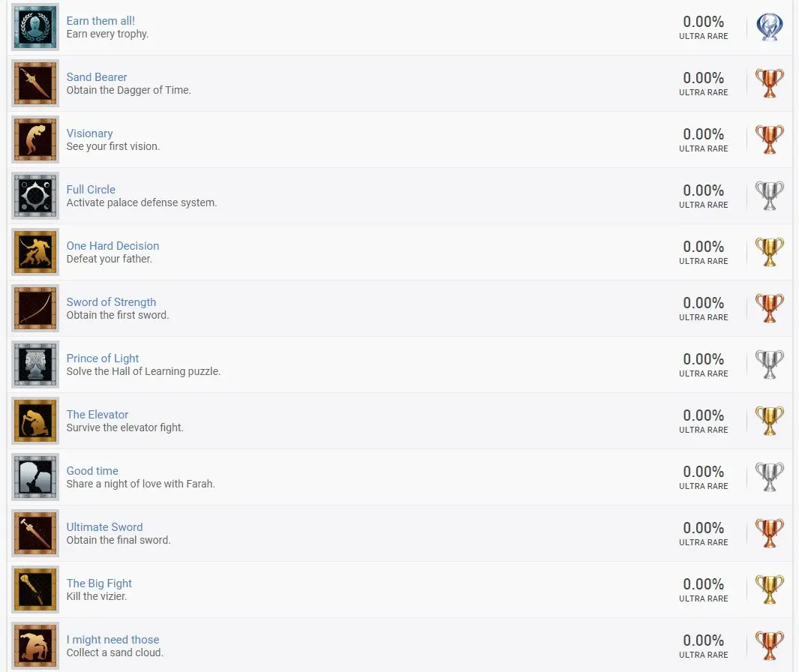Click the bronze trophy icon for Ultimate Sword
Image resolution: width=799 pixels, height=672 pixels.
coord(769,533)
